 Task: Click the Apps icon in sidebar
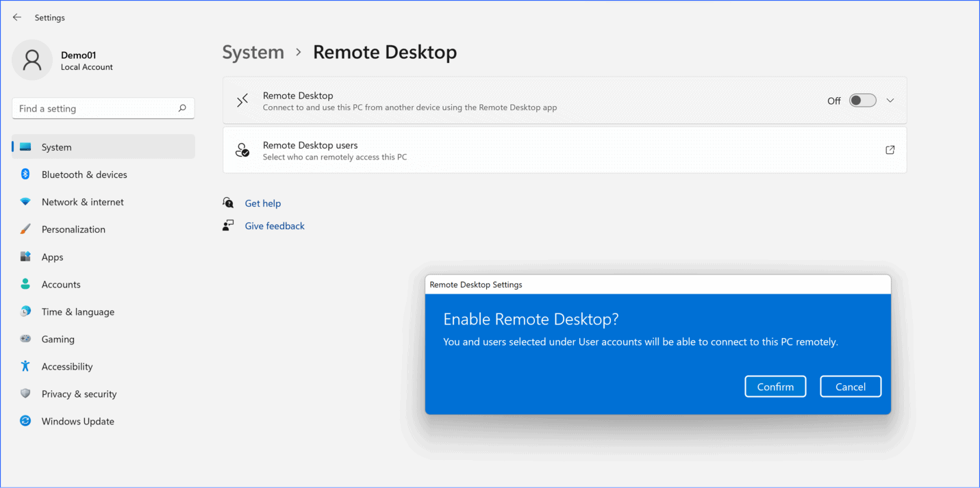[x=25, y=257]
